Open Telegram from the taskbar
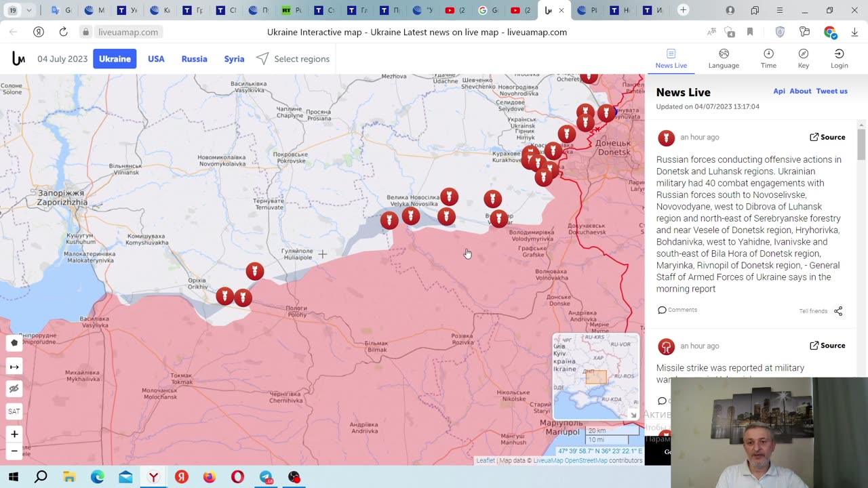The height and width of the screenshot is (488, 868). tap(266, 477)
